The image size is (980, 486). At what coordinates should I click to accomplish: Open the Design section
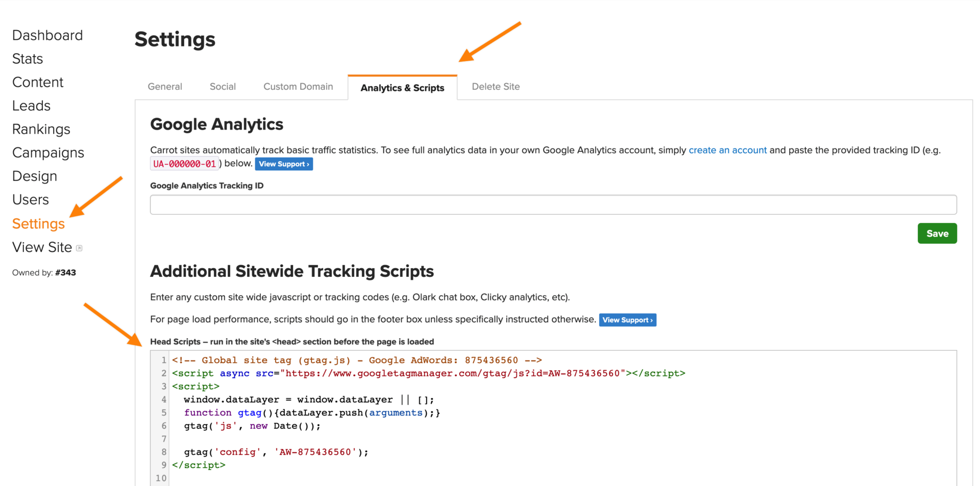click(x=35, y=176)
